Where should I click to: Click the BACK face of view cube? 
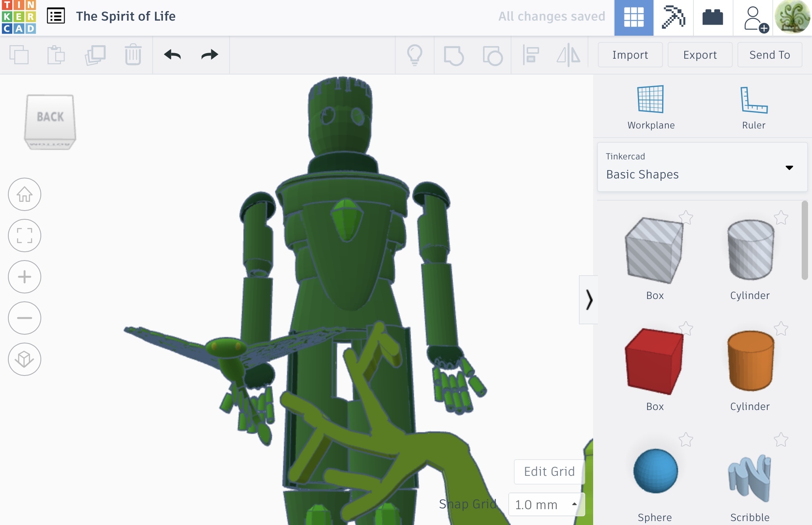[x=50, y=117]
